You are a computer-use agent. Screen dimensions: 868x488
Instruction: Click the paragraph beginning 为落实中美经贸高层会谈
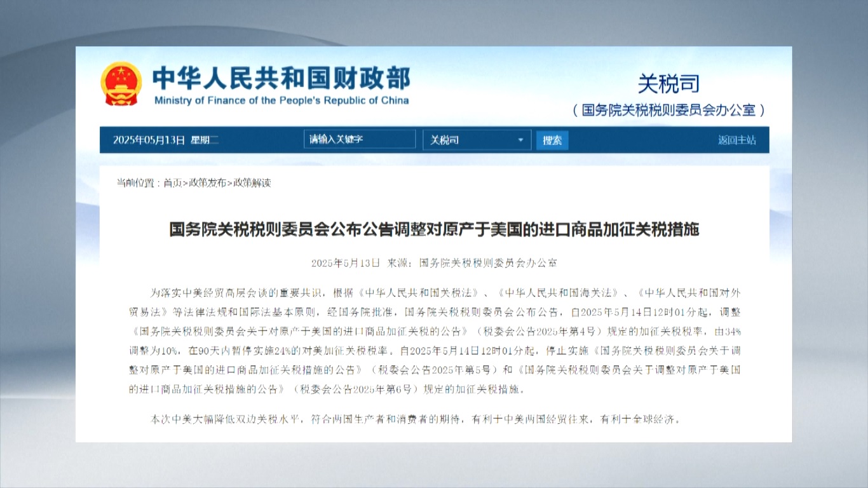click(x=433, y=340)
